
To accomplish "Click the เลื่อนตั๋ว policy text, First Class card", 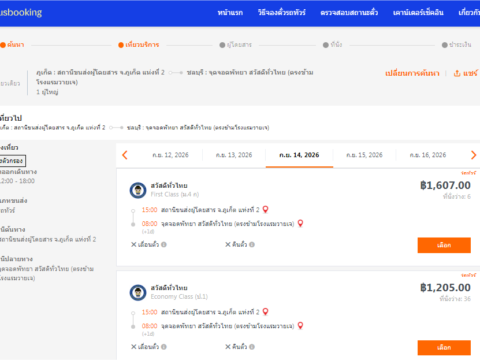I will pyautogui.click(x=148, y=245).
